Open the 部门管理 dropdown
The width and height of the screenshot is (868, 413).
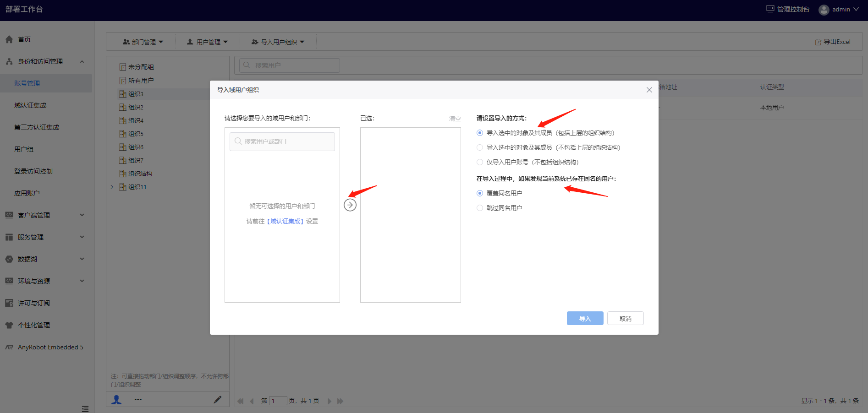coord(143,42)
